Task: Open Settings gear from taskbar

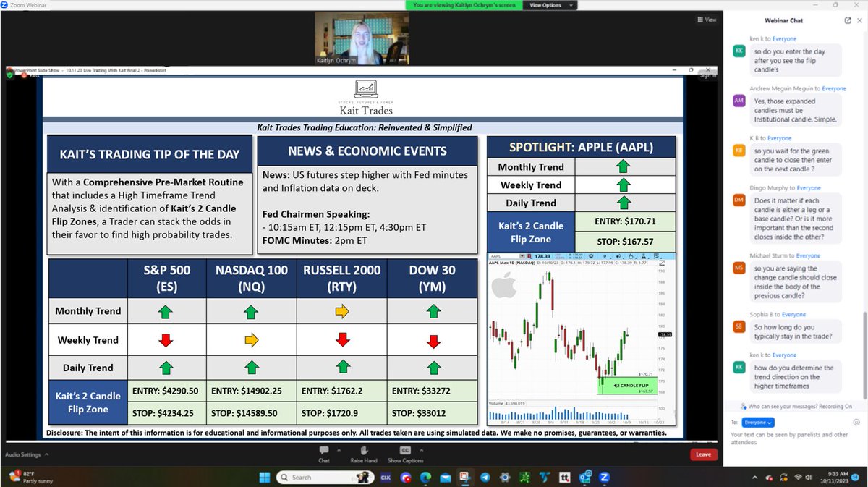Action: tap(505, 477)
